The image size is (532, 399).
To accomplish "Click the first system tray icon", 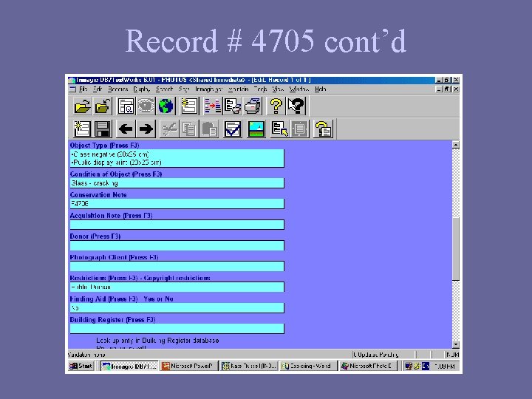I will (409, 366).
